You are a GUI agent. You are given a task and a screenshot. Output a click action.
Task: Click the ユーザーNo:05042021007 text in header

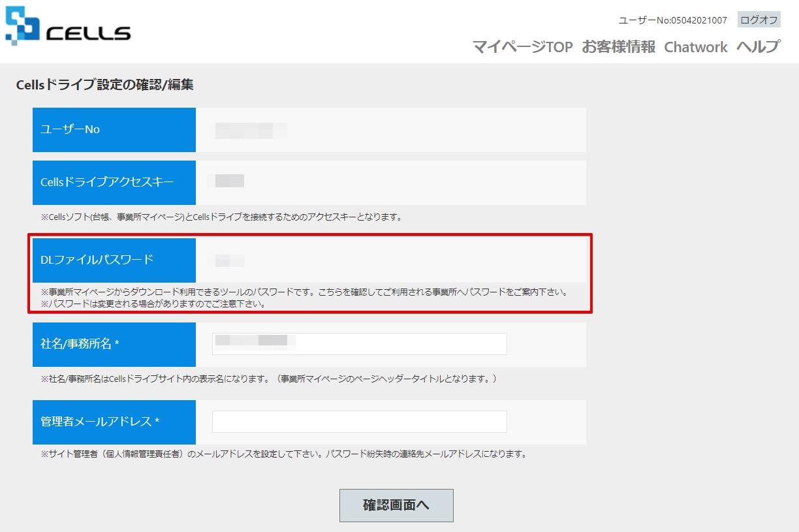(x=673, y=20)
